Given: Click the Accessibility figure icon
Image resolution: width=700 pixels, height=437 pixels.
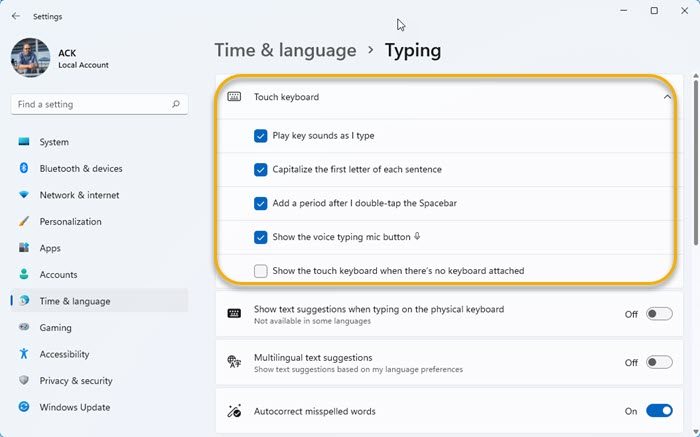Looking at the screenshot, I should 24,354.
